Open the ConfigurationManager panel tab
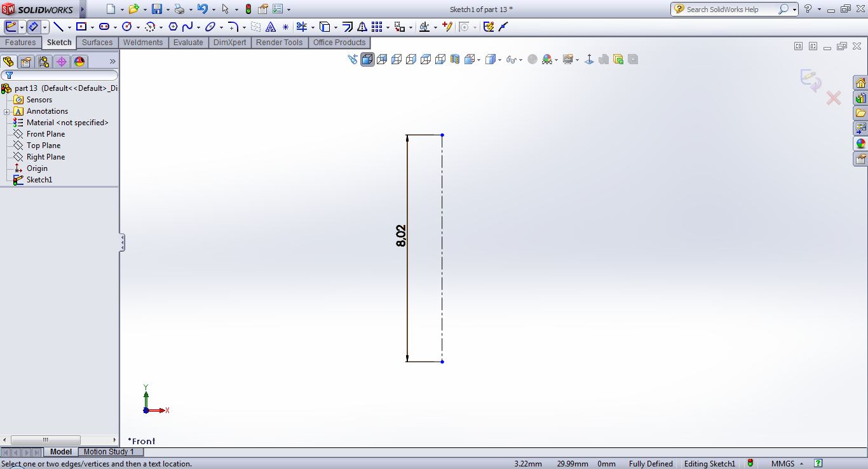The width and height of the screenshot is (868, 469). [x=43, y=62]
